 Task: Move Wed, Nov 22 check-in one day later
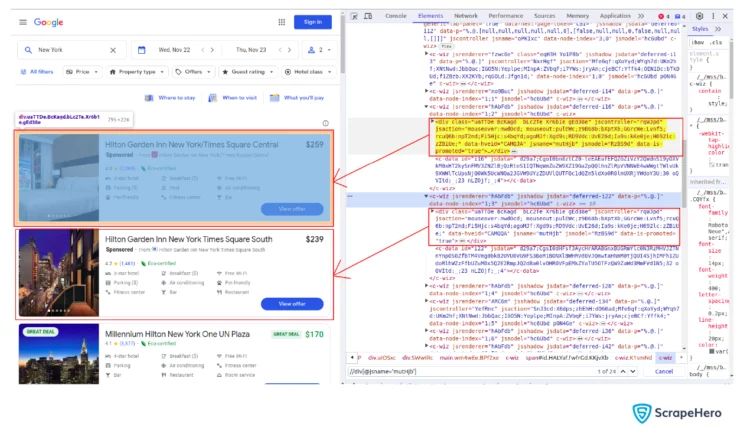click(212, 50)
